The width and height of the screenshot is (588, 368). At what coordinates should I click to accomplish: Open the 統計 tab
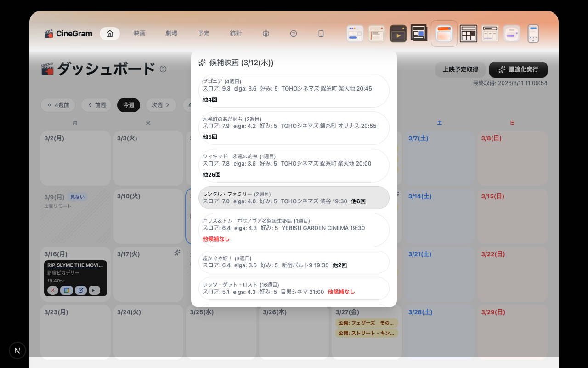click(x=236, y=34)
